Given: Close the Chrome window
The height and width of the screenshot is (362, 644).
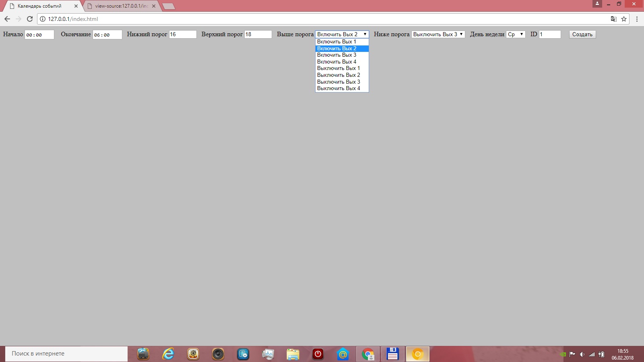Looking at the screenshot, I should 634,4.
